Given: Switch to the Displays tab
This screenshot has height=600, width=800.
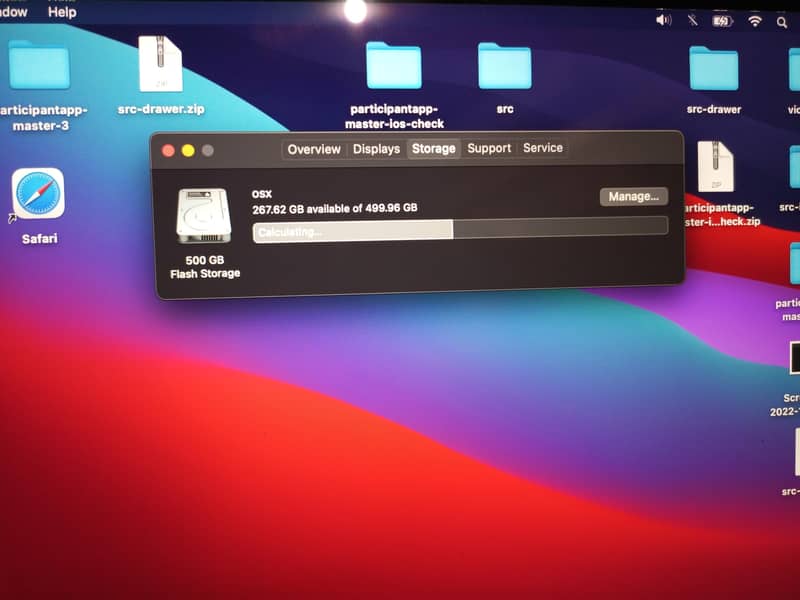Looking at the screenshot, I should (378, 148).
